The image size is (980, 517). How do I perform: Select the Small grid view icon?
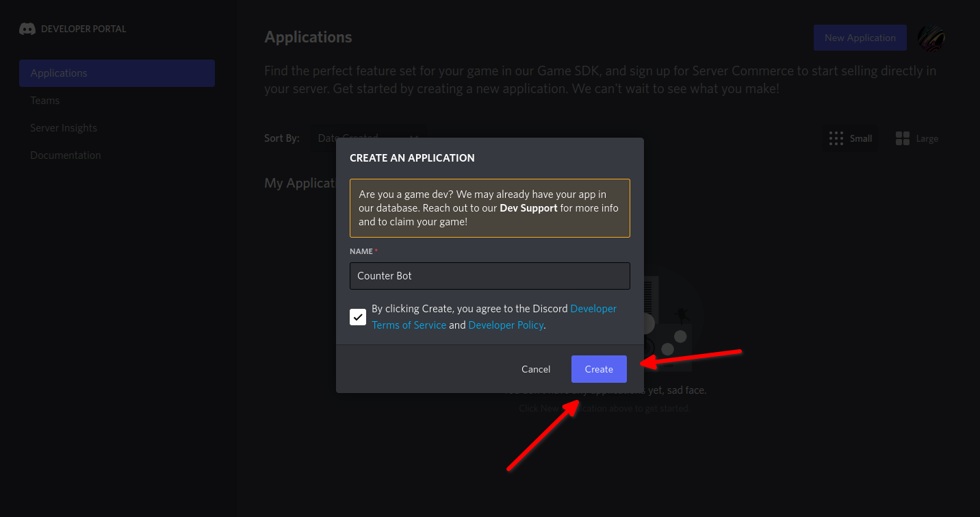836,138
